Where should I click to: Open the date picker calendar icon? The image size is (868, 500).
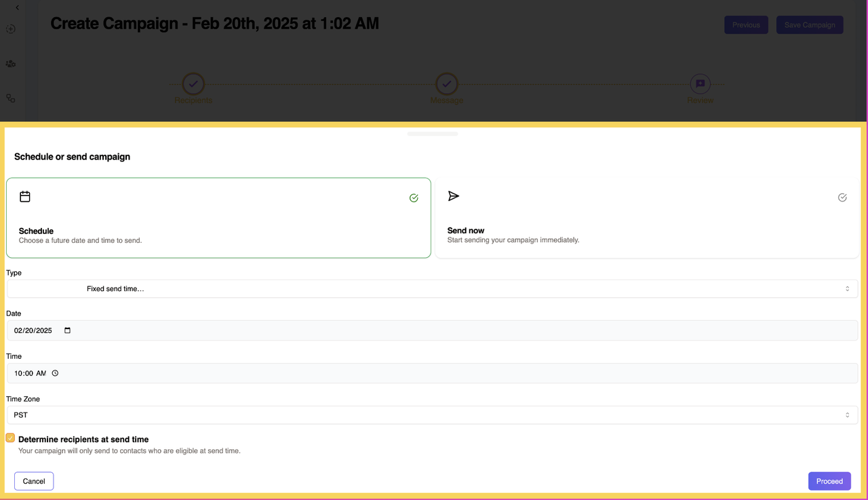click(66, 330)
